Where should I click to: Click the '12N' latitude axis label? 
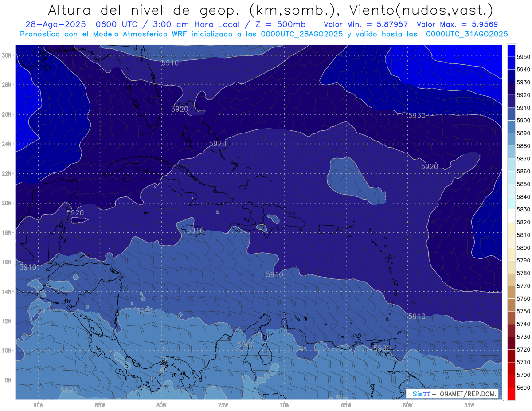[7, 321]
